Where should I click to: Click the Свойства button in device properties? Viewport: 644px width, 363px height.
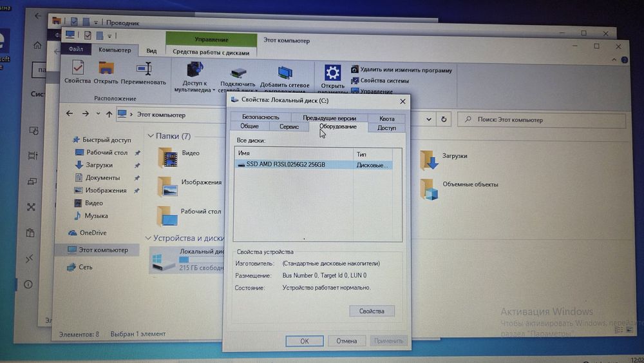(372, 311)
